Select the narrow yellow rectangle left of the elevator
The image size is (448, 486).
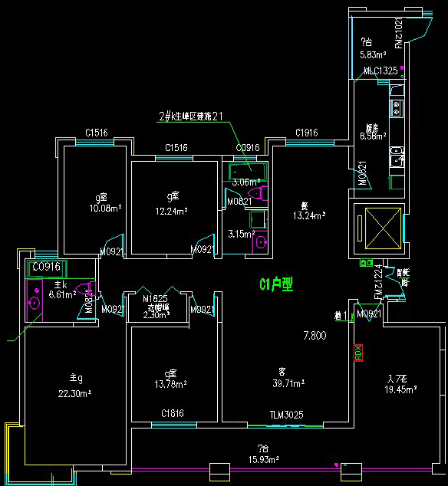coord(360,228)
